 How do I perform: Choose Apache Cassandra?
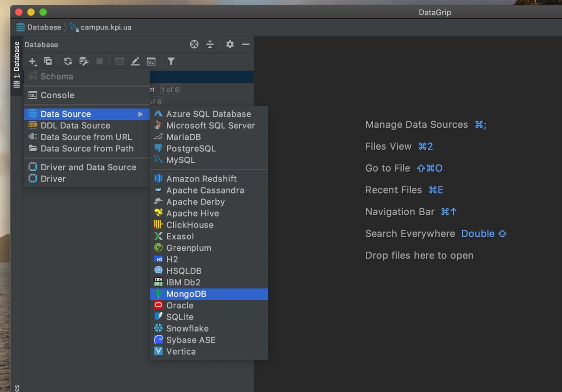click(x=209, y=190)
